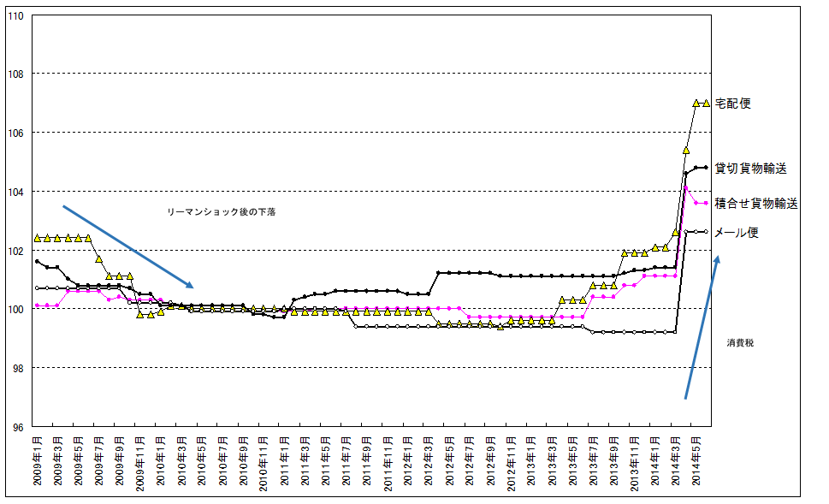The height and width of the screenshot is (504, 829).
Task: Click the y-axis value 110
Action: click(15, 15)
